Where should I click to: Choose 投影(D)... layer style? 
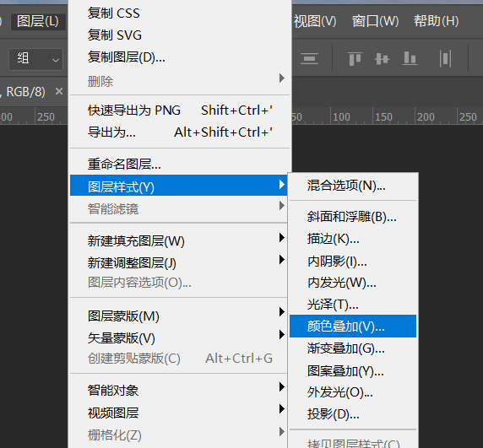[x=353, y=414]
